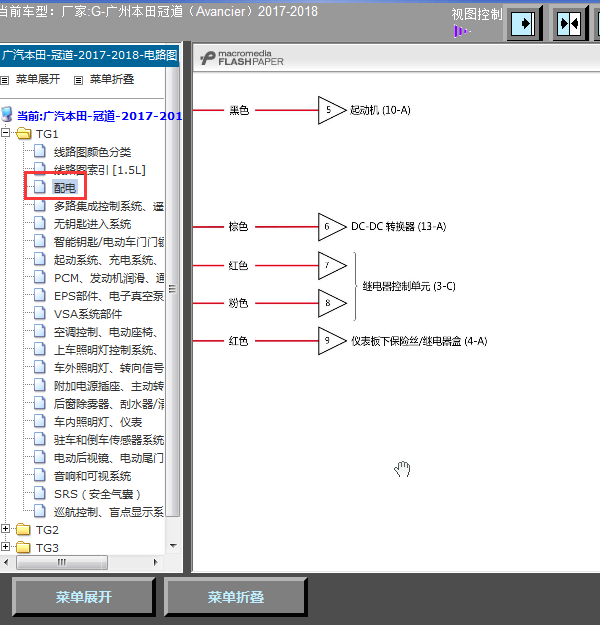Expand the TG2 folder node

(x=6, y=529)
